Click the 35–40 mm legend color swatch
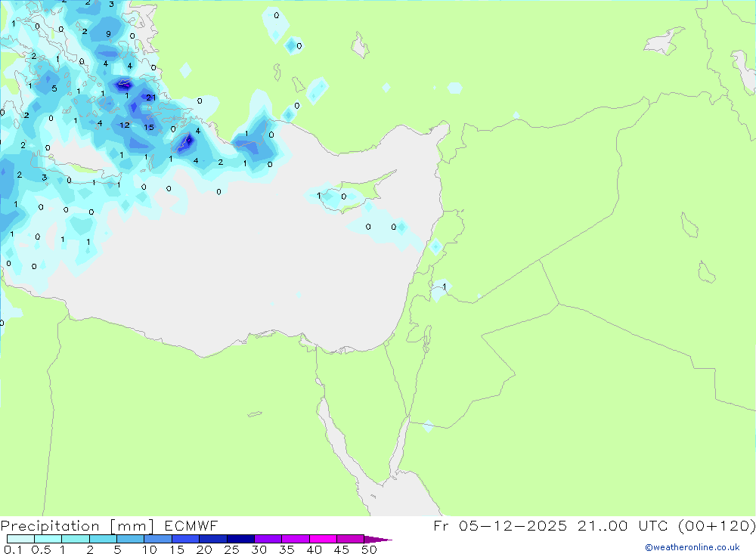The image size is (756, 554). 295,539
